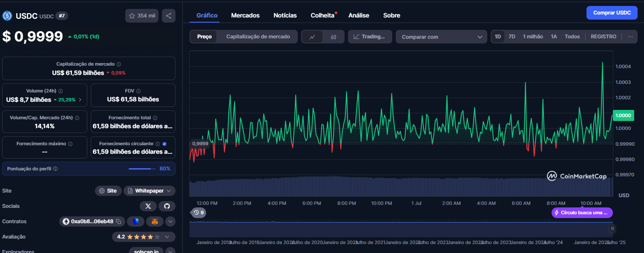
Task: Switch to candlestick chart icon
Action: point(333,37)
